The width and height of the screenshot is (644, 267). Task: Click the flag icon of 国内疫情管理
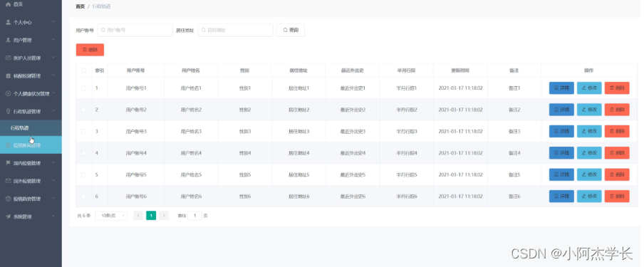pos(9,163)
